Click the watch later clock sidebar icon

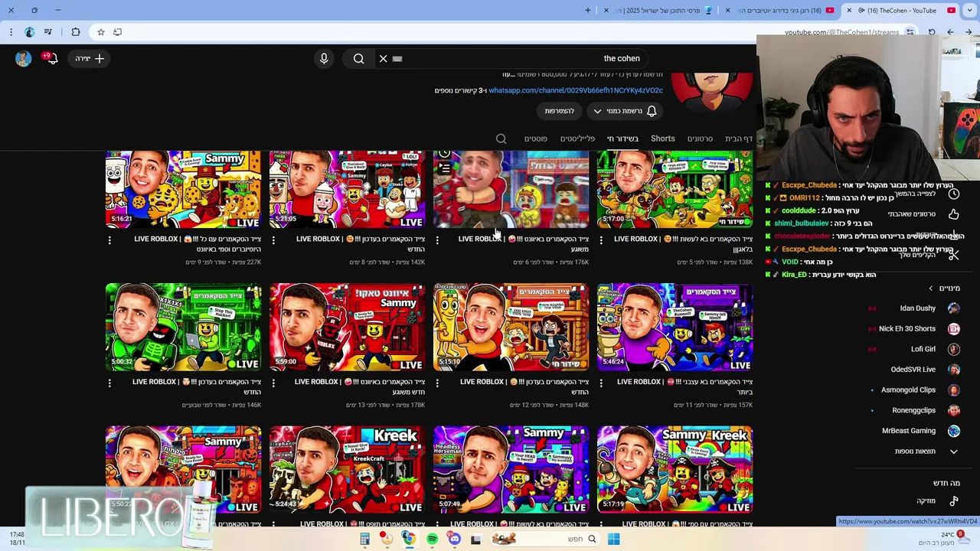pos(954,194)
